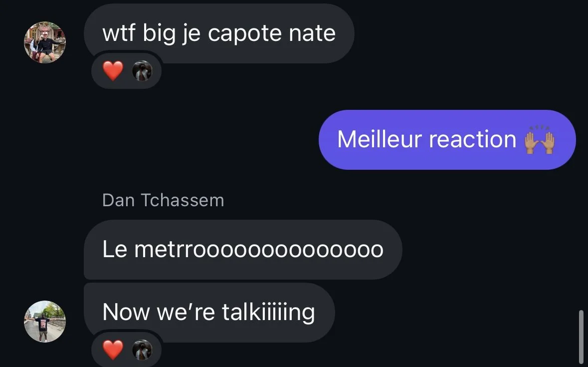View reactor avatar under 'Now we're talkiiiiing'

pyautogui.click(x=142, y=350)
